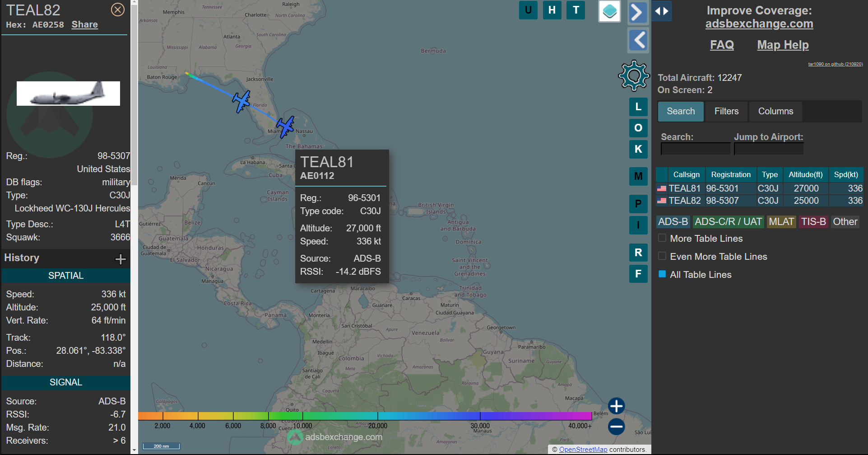The height and width of the screenshot is (455, 868).
Task: Toggle the TIS-B source filter
Action: click(813, 222)
